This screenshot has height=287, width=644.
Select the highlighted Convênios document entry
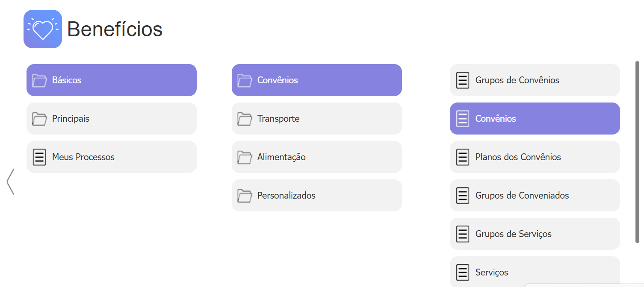(x=535, y=119)
